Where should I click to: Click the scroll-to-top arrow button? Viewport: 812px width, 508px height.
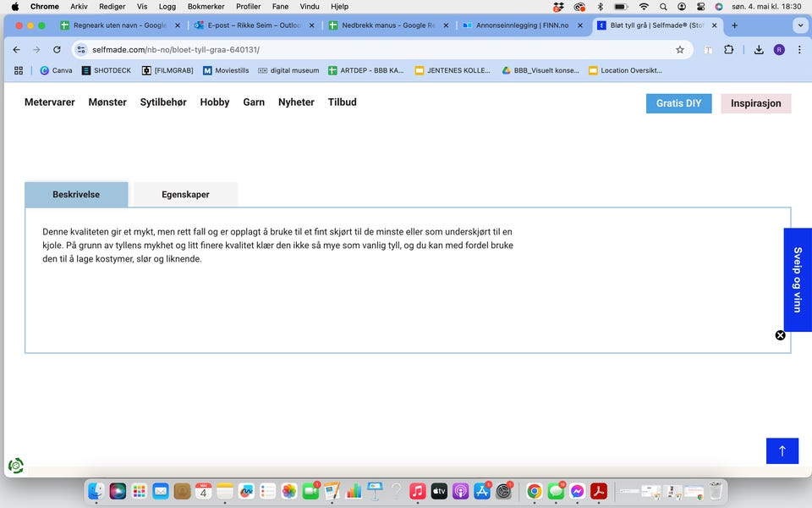782,450
